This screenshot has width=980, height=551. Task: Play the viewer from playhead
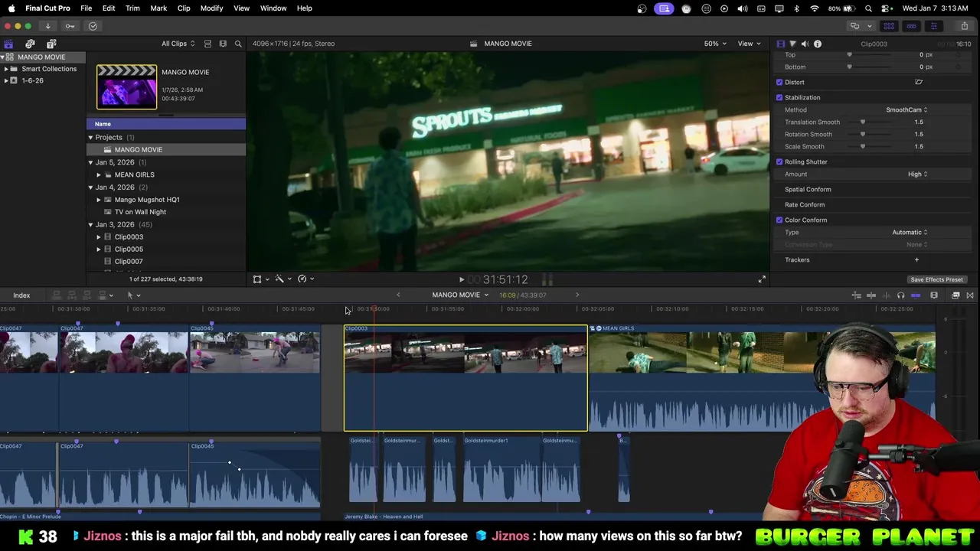click(x=461, y=280)
